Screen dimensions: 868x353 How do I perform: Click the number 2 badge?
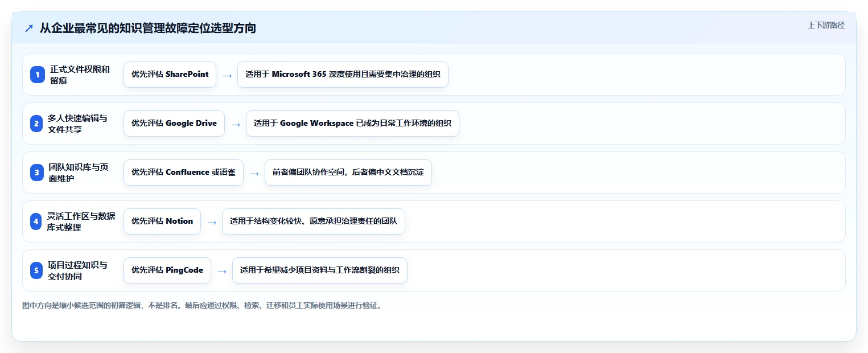point(37,124)
